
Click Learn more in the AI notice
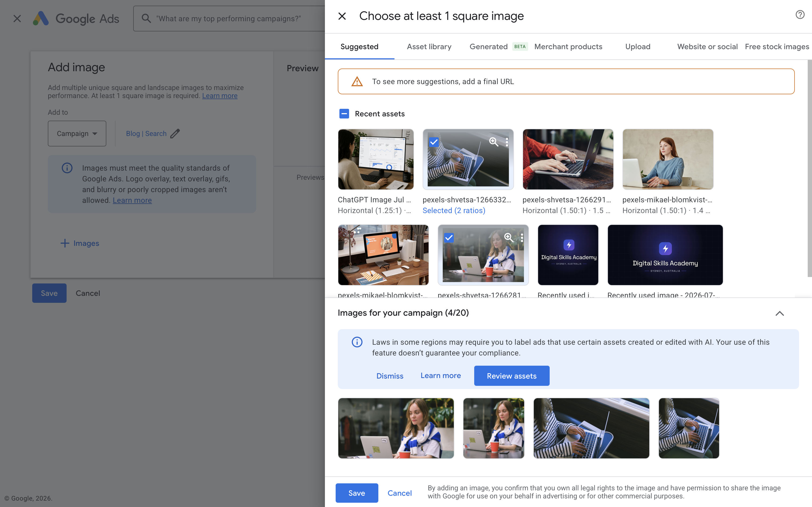point(440,376)
